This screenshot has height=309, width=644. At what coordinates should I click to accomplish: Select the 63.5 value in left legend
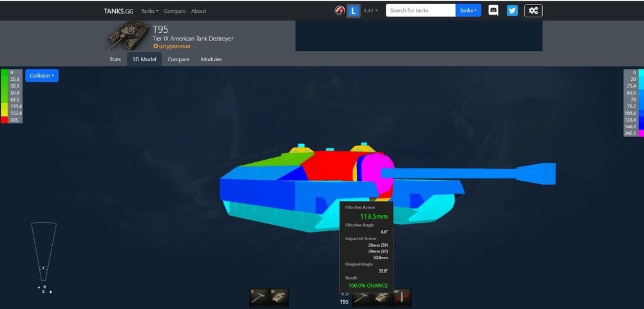coord(15,99)
